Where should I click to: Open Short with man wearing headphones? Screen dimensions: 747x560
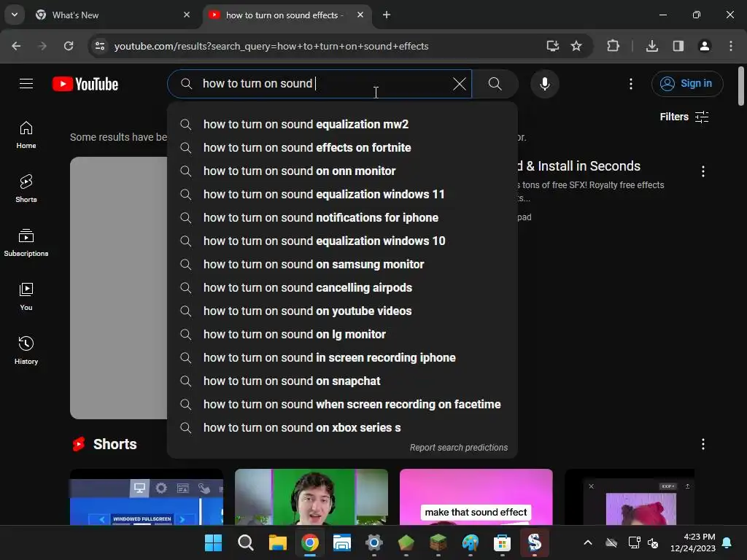point(311,497)
